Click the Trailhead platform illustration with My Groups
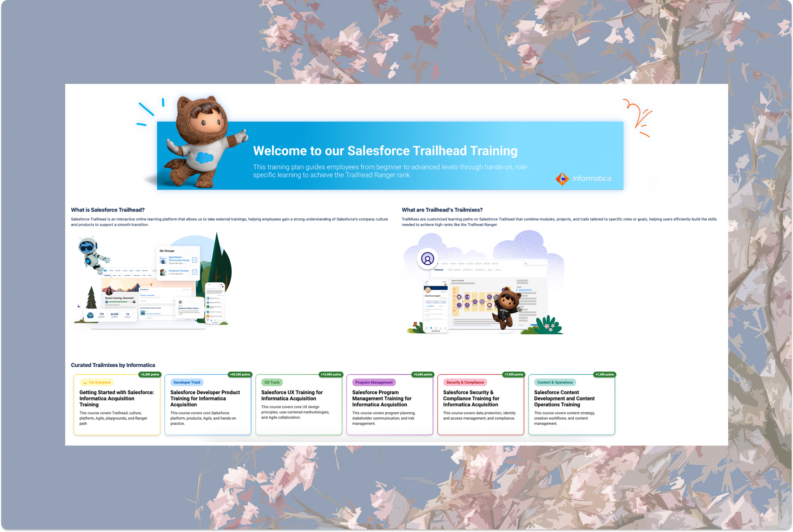The width and height of the screenshot is (793, 532). pos(153,282)
